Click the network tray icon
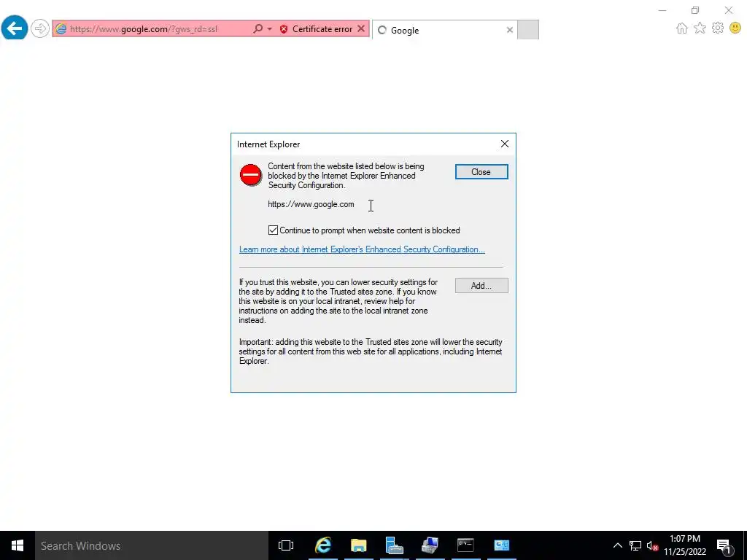Image resolution: width=747 pixels, height=560 pixels. coord(635,545)
